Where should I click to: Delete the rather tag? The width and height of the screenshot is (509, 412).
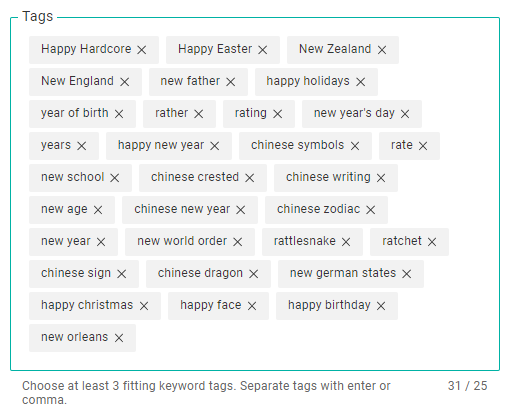coord(199,114)
